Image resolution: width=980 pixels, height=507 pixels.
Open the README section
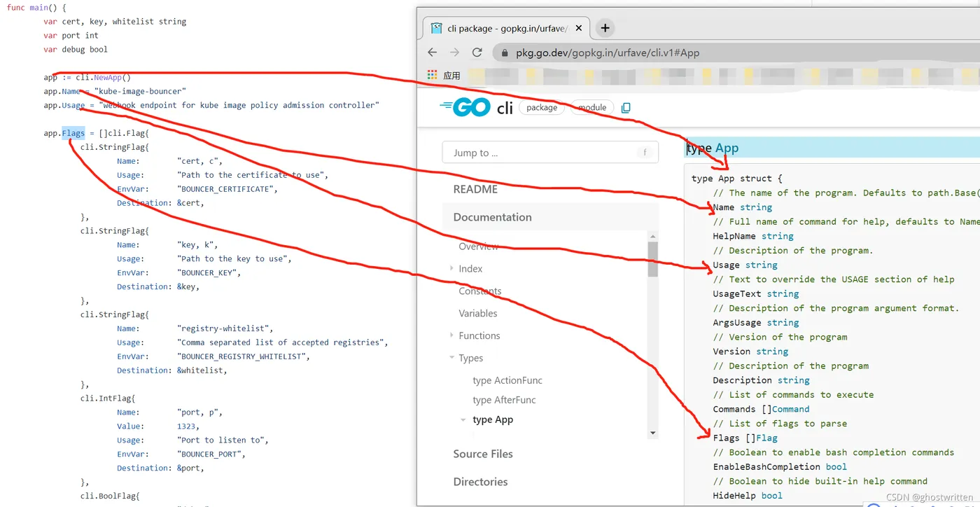(475, 189)
